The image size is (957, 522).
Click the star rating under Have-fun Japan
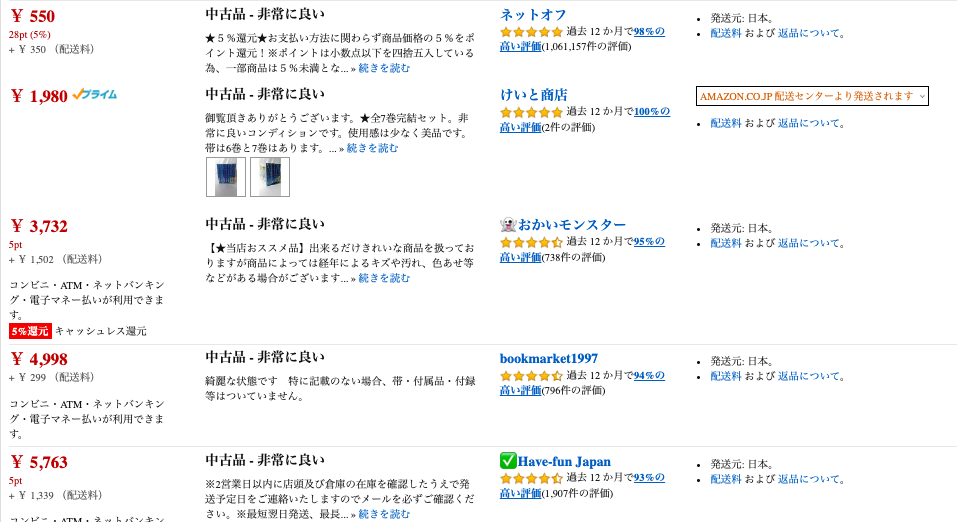pos(531,478)
